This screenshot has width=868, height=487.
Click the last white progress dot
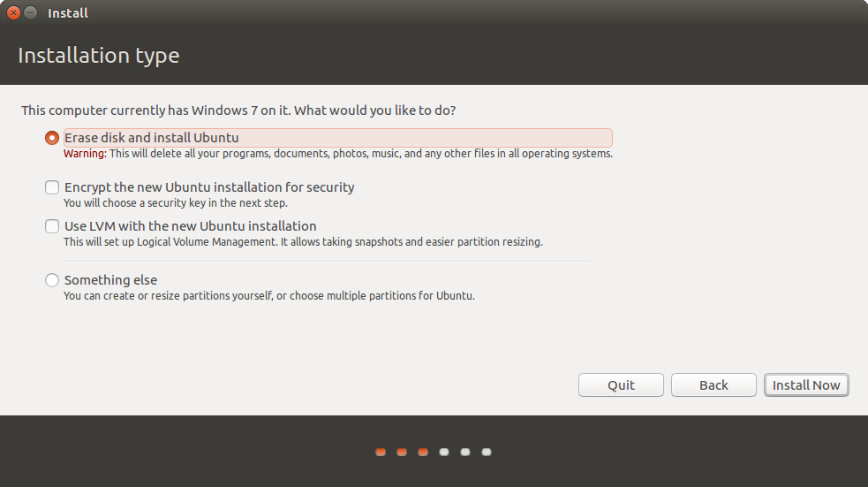point(487,452)
